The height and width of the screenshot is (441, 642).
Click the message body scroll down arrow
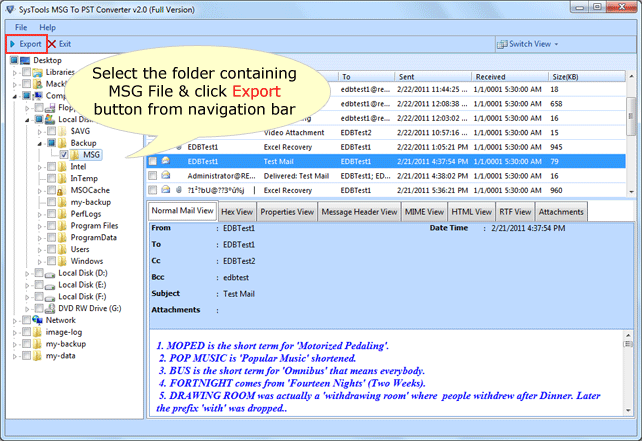pos(628,410)
